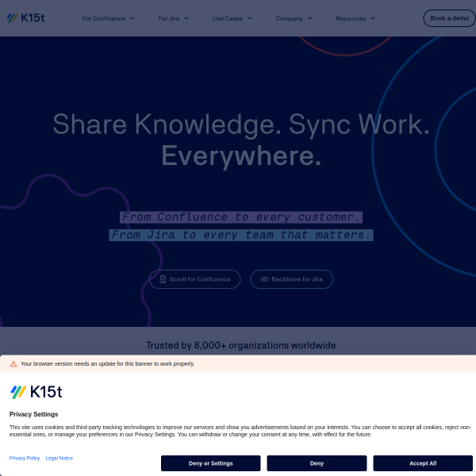Click the link icon in Backbone for Jira button
The height and width of the screenshot is (476, 476).
click(x=264, y=279)
